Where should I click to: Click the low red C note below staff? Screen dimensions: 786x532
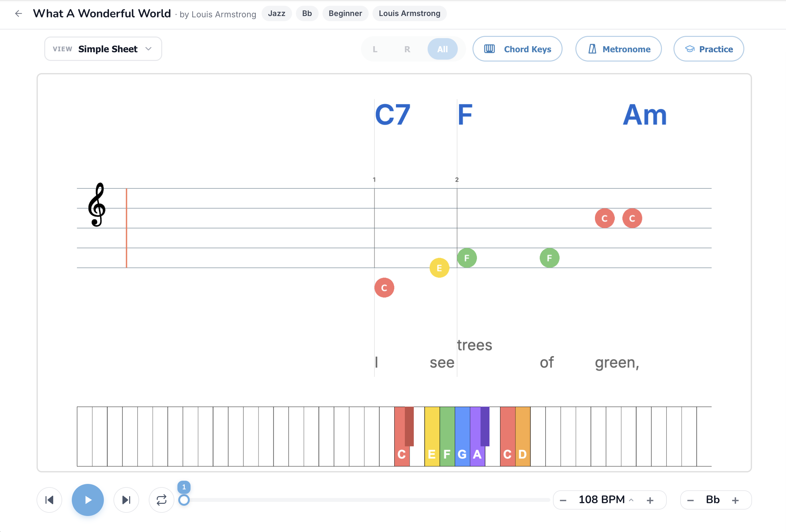pos(384,288)
